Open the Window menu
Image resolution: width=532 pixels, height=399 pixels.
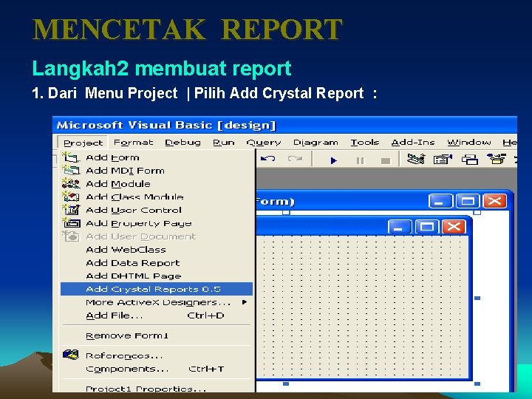pyautogui.click(x=469, y=143)
